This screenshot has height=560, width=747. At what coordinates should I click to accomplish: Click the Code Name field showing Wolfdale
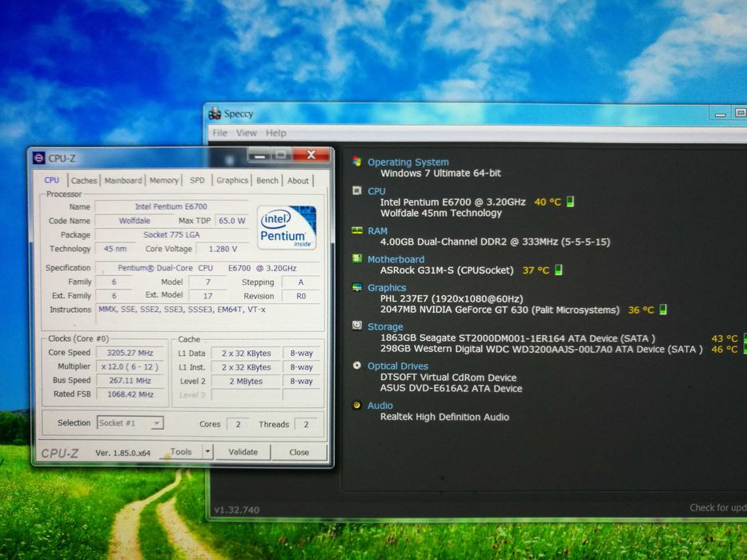[x=135, y=221]
